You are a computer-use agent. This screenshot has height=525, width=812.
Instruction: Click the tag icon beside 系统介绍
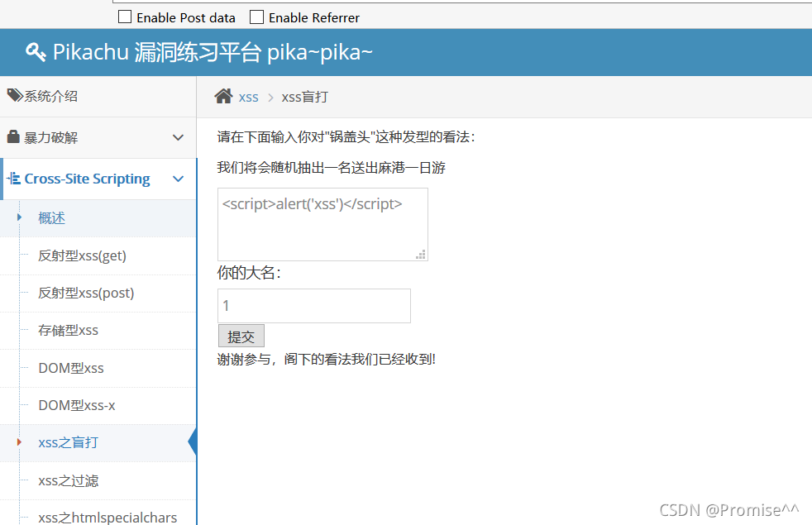[x=15, y=95]
